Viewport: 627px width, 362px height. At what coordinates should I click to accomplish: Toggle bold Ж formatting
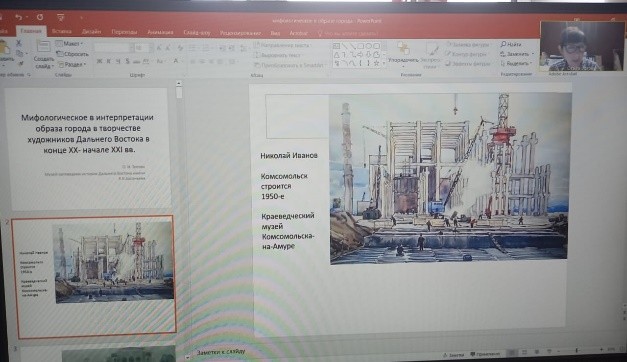[99, 61]
